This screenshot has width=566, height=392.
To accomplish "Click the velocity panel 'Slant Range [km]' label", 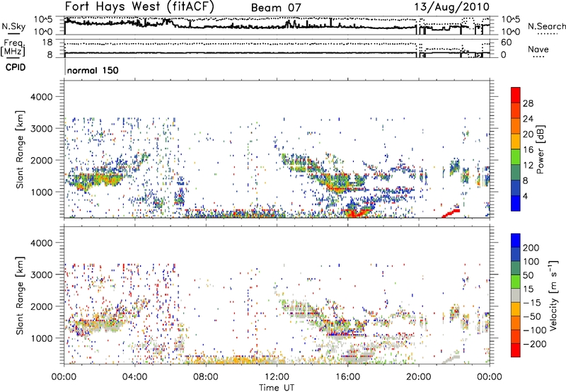I will [x=20, y=296].
